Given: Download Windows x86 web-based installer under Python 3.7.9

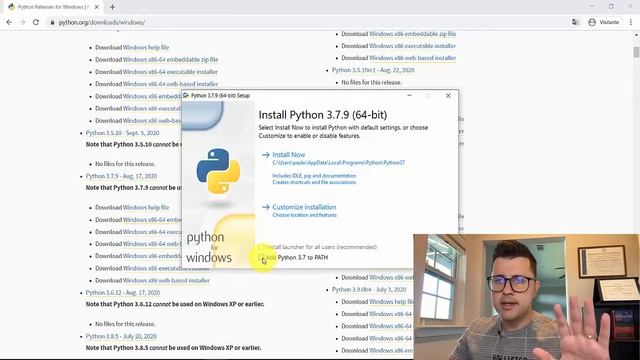Looking at the screenshot, I should pos(166,280).
